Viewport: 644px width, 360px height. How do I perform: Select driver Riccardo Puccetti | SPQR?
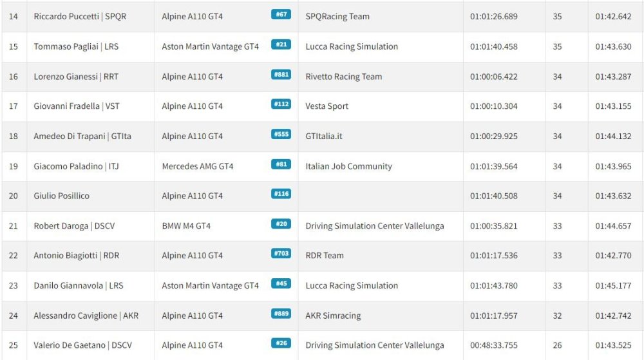80,16
